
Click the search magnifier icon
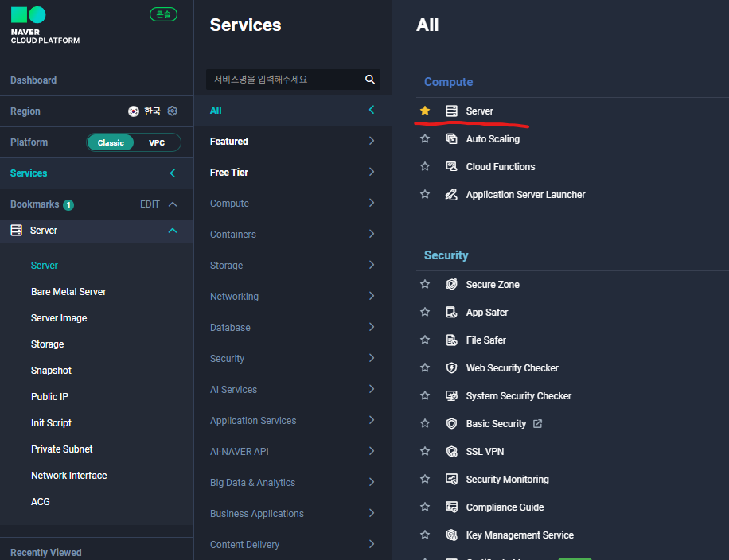coord(369,79)
